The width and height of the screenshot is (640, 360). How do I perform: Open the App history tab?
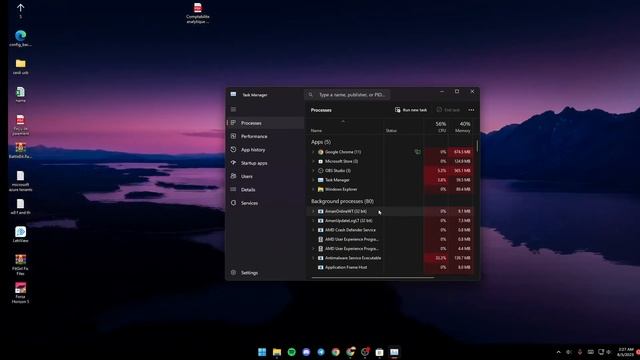[x=266, y=150]
